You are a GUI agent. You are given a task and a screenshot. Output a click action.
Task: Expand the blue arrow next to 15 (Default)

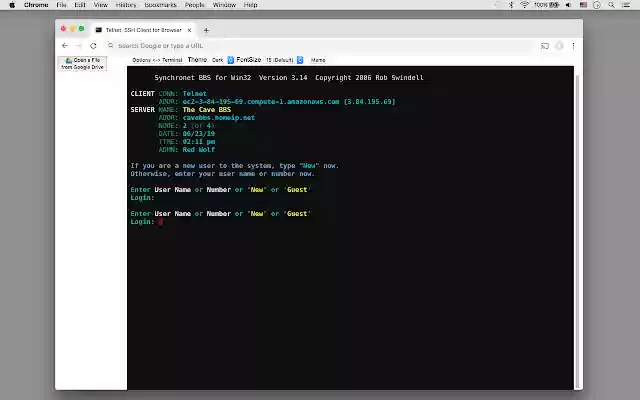coord(300,60)
